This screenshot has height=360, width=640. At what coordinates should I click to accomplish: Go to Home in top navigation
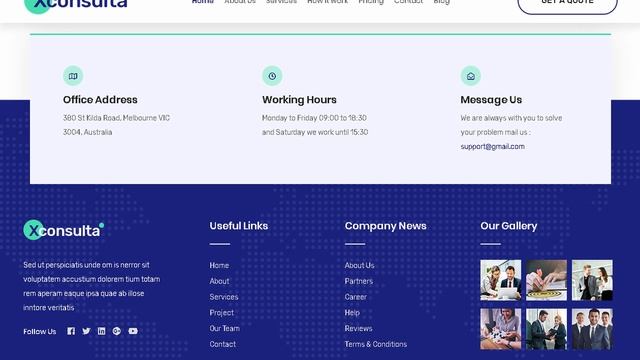coord(203,2)
